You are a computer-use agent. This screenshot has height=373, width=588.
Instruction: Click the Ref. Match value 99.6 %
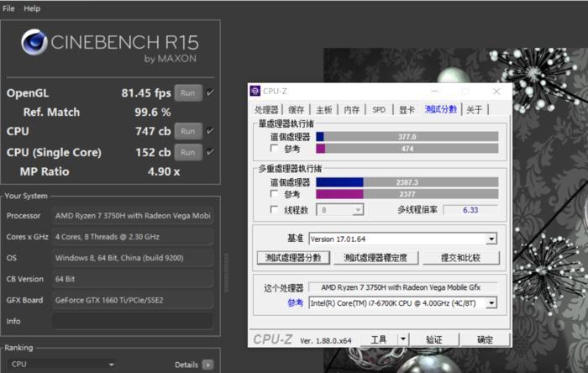click(153, 112)
